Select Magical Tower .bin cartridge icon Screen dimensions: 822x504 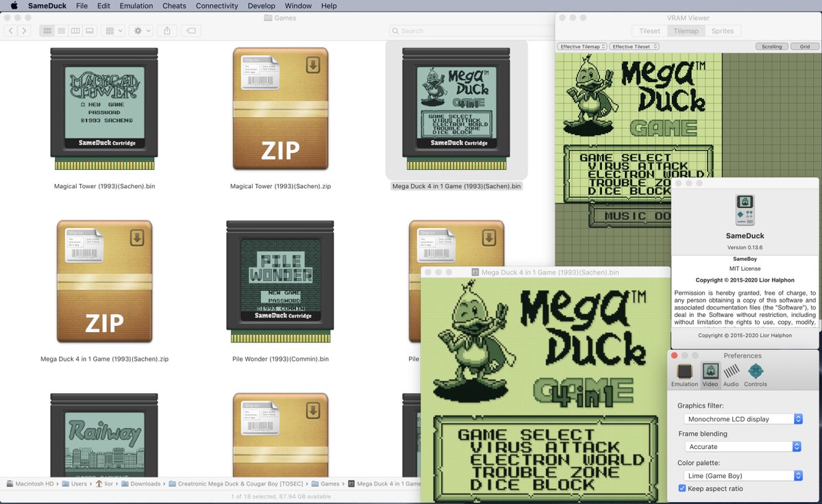(x=104, y=109)
